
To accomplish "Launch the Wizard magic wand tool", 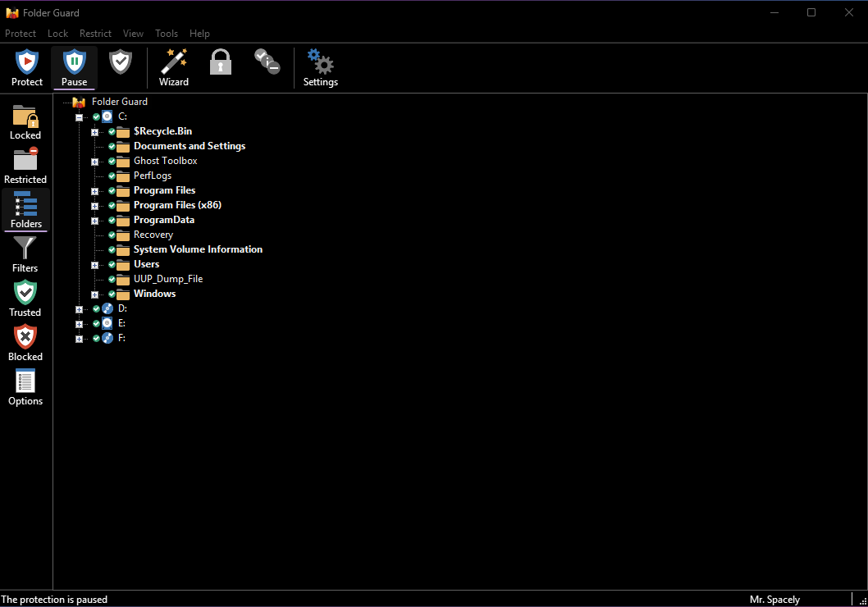I will [x=174, y=68].
